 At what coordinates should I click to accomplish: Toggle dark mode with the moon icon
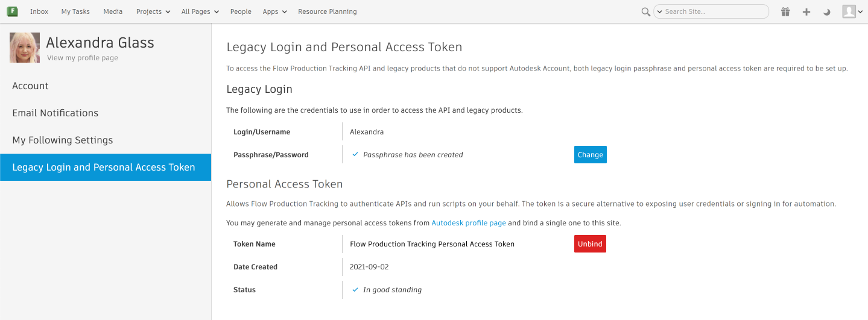click(827, 11)
